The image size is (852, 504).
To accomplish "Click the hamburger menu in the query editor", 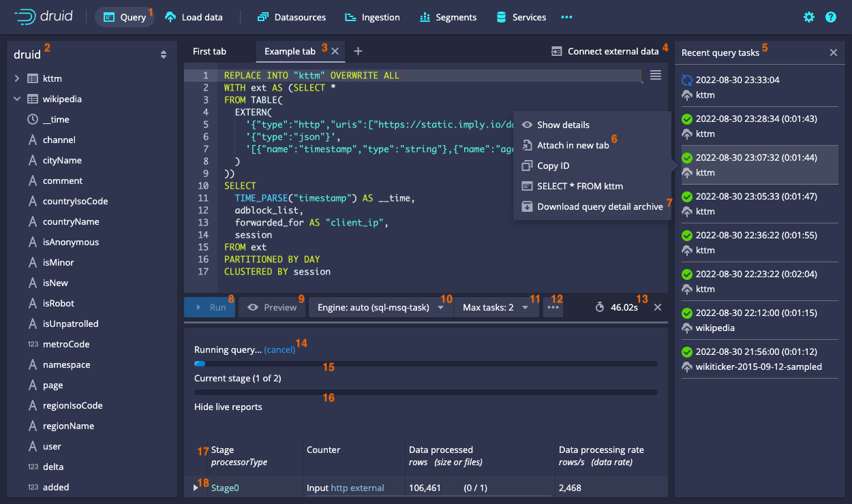I will point(655,76).
